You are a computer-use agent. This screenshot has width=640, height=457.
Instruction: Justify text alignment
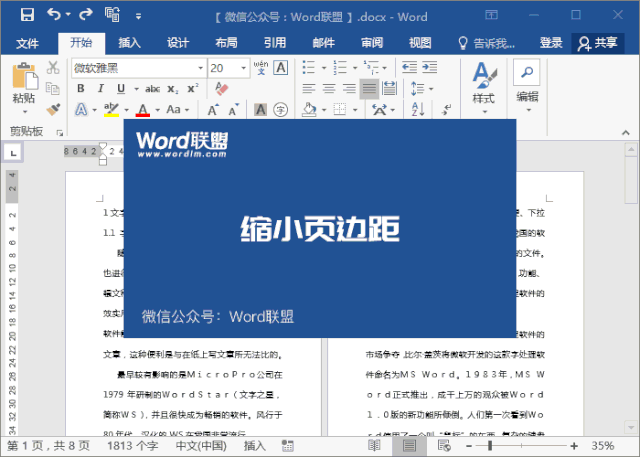pos(369,89)
